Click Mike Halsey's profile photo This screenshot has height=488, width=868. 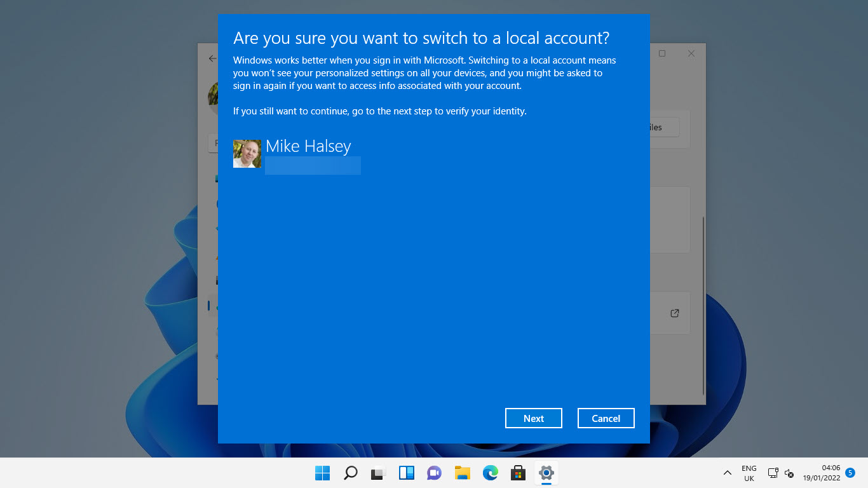pyautogui.click(x=247, y=154)
